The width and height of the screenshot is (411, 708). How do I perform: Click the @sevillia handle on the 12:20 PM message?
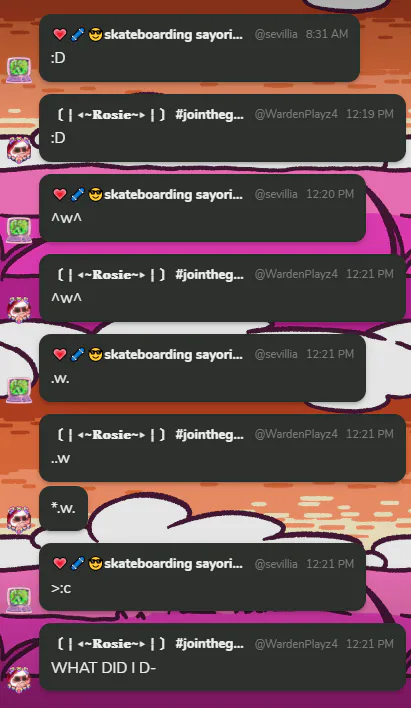click(x=276, y=194)
